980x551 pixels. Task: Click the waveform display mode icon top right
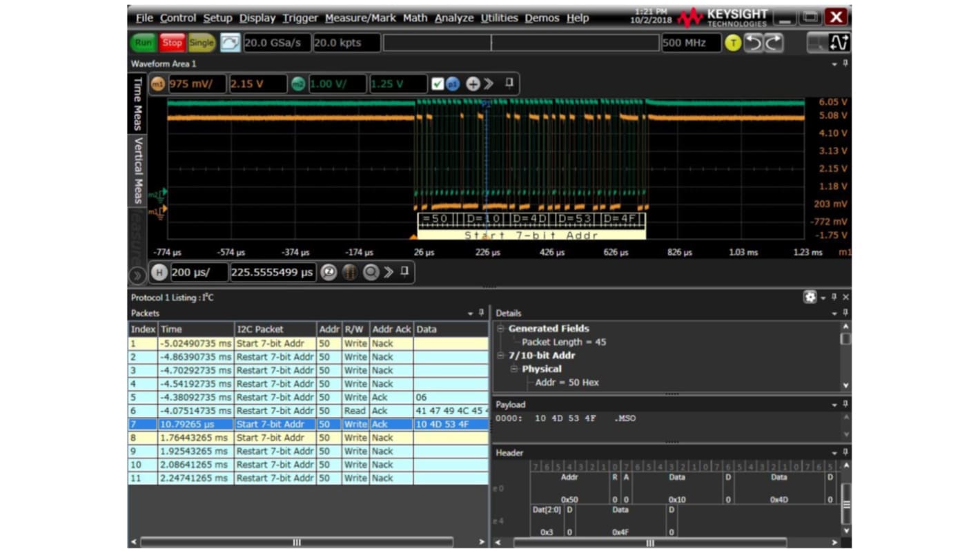tap(839, 43)
